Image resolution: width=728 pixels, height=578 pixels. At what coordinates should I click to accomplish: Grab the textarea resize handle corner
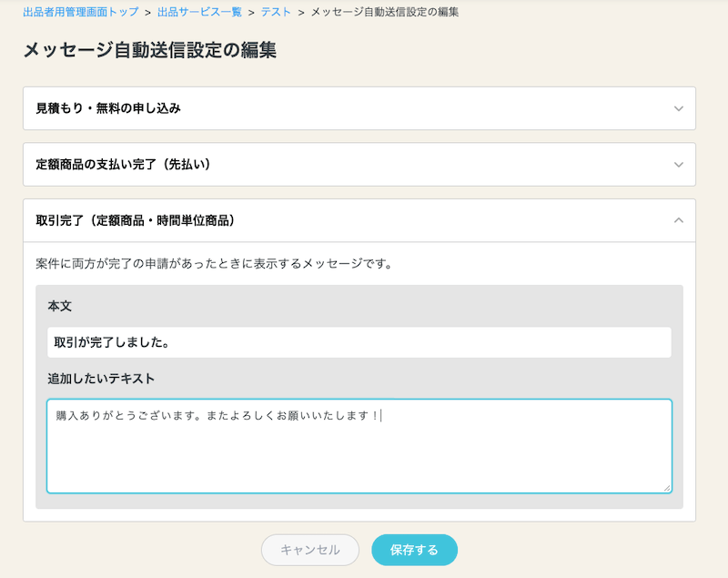tap(667, 488)
